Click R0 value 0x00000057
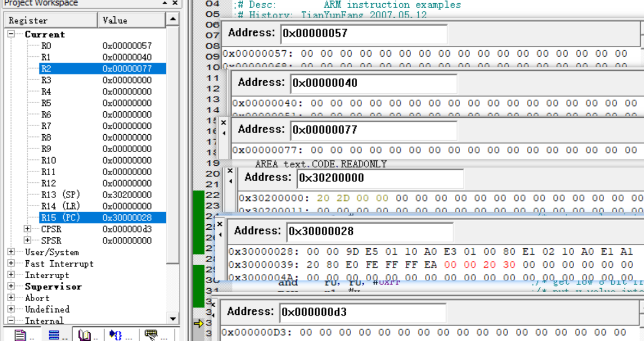The height and width of the screenshot is (341, 644). click(127, 46)
